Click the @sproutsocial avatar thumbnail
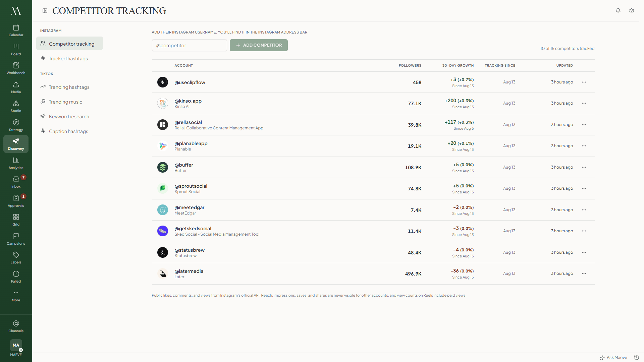Screen dimensions: 644x362 coord(163,188)
